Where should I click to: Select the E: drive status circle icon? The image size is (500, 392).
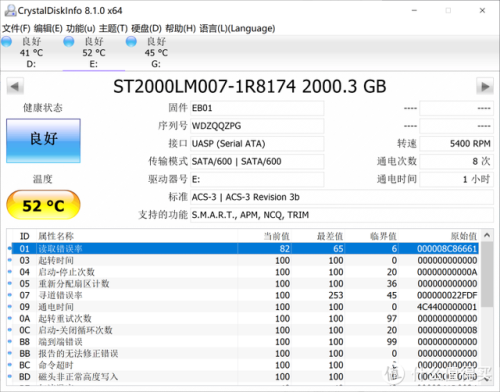[x=69, y=42]
